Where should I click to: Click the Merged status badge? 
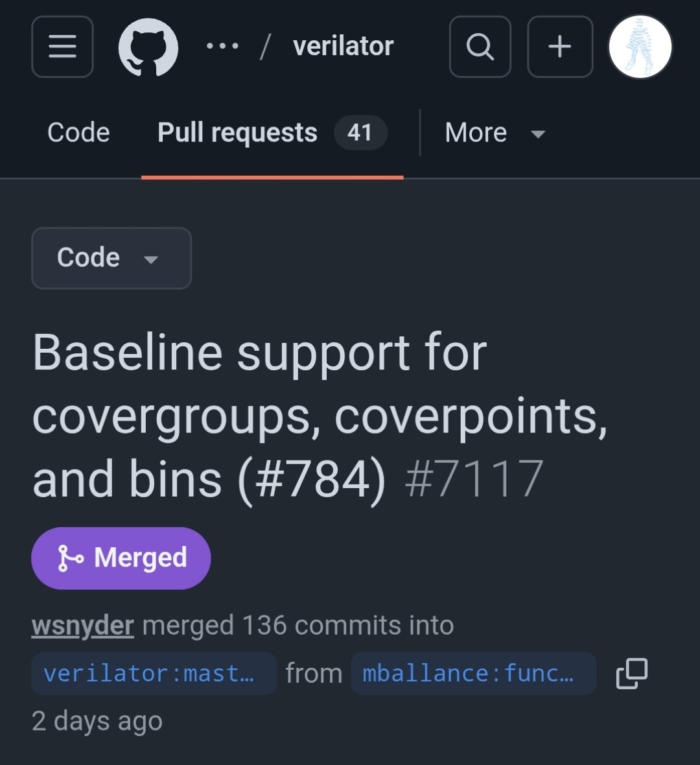(x=121, y=558)
